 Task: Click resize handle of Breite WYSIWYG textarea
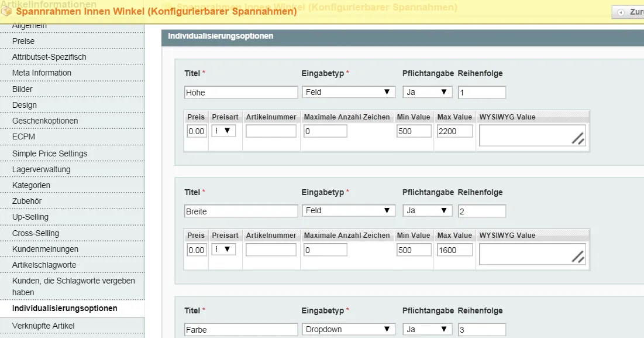click(x=578, y=257)
